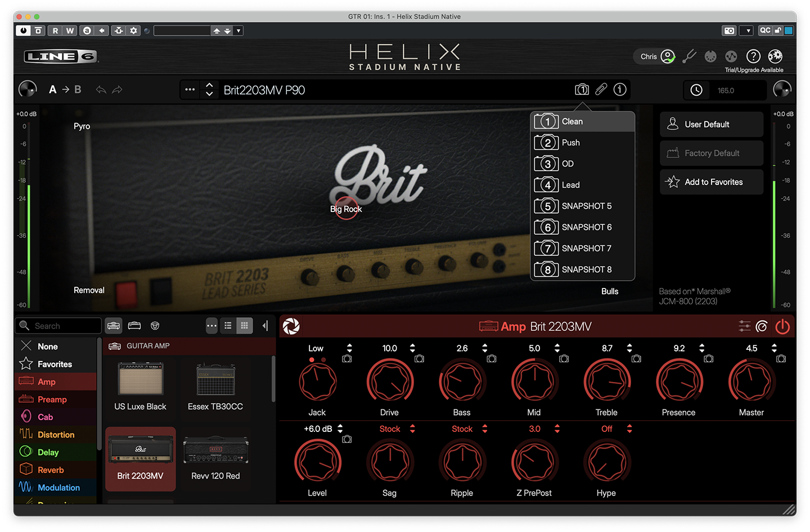Viewport: 810px width, 532px height.
Task: Switch browser to grid view
Action: click(x=244, y=326)
